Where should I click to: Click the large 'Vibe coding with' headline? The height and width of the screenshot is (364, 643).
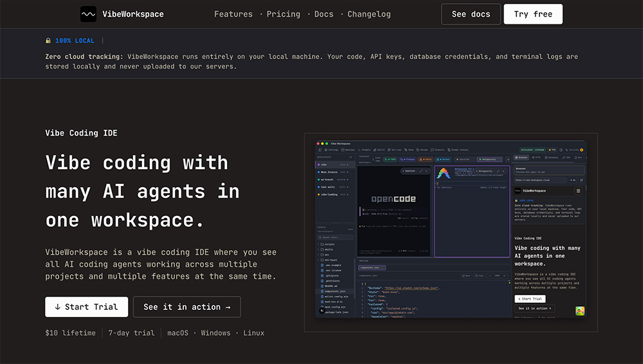(136, 163)
